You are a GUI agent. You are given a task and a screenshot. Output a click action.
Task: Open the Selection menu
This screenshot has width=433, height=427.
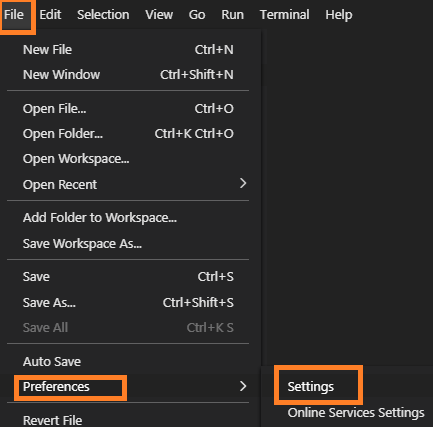[x=103, y=15]
